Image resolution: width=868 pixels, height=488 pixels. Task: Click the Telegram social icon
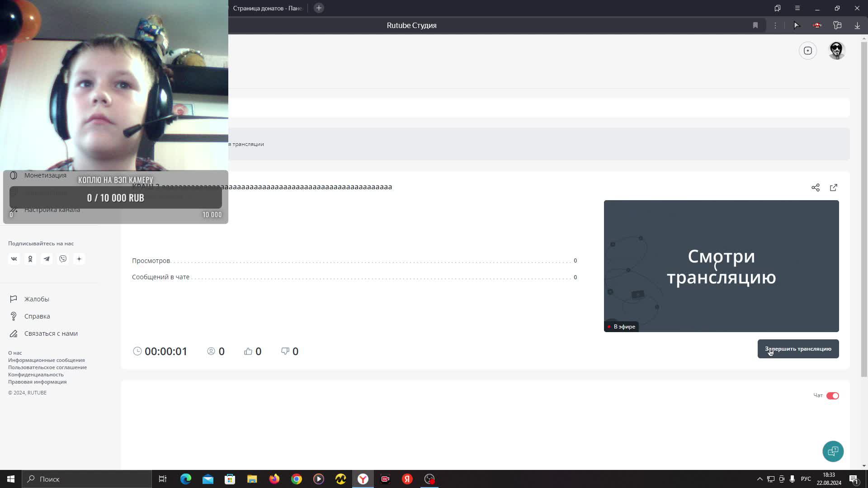(x=47, y=259)
